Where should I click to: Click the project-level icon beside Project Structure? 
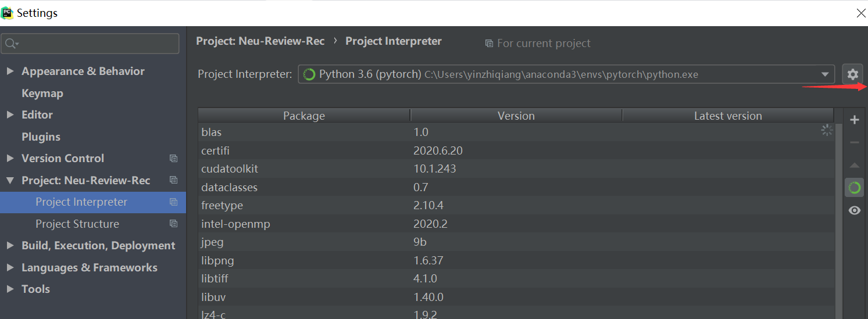[173, 224]
